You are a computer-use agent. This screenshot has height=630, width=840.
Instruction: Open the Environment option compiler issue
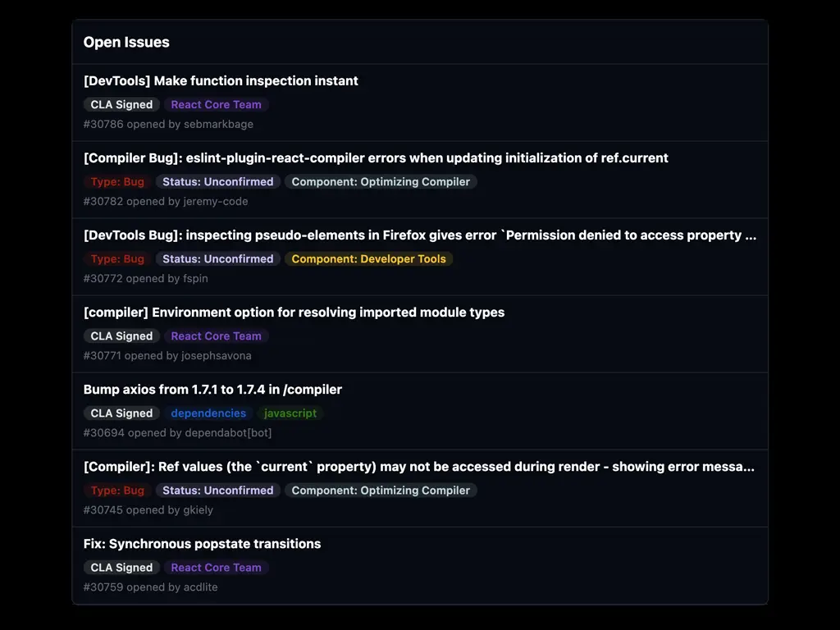tap(294, 313)
